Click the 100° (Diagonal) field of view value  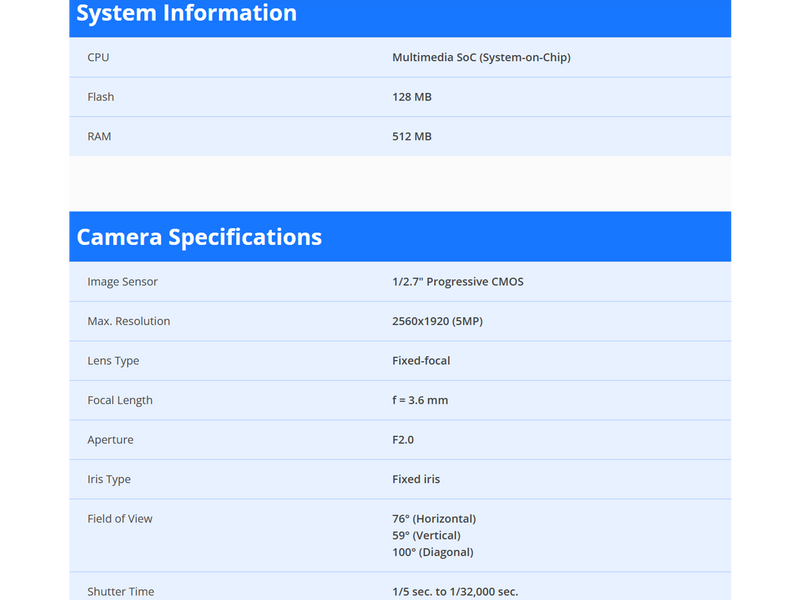click(x=432, y=553)
